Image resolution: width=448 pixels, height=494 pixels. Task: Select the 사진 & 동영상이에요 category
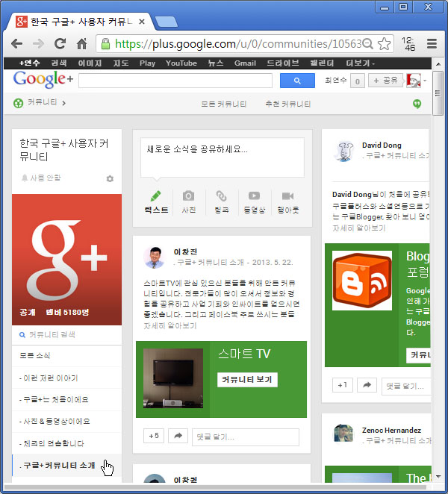[x=67, y=422]
